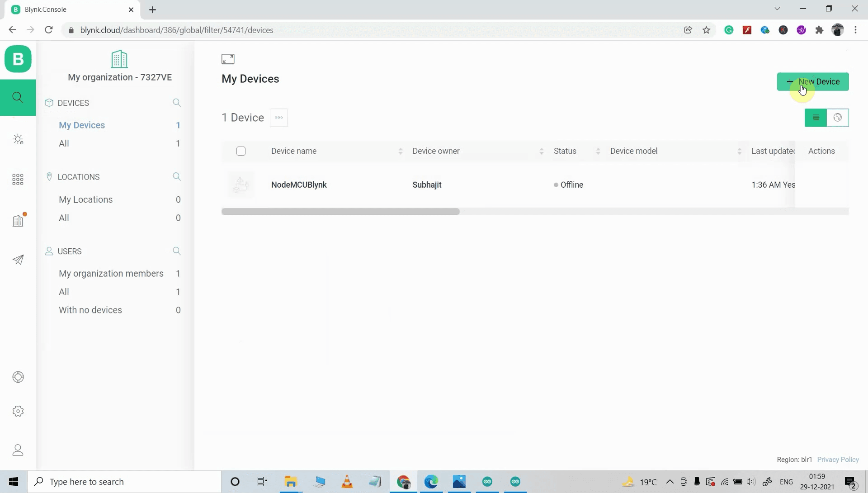The image size is (868, 493).
Task: Open the bulk actions menu beside 1 Device
Action: [x=279, y=118]
